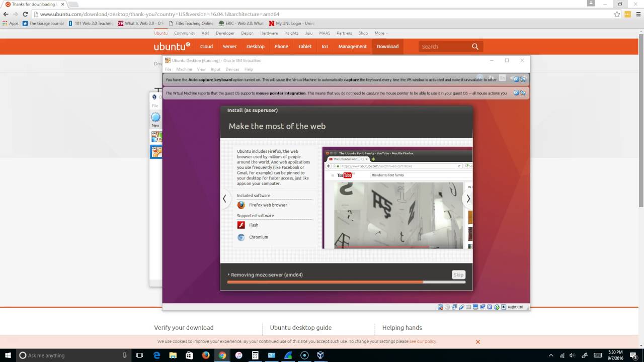
Task: Open the Input menu of the VM window
Action: coord(215,69)
